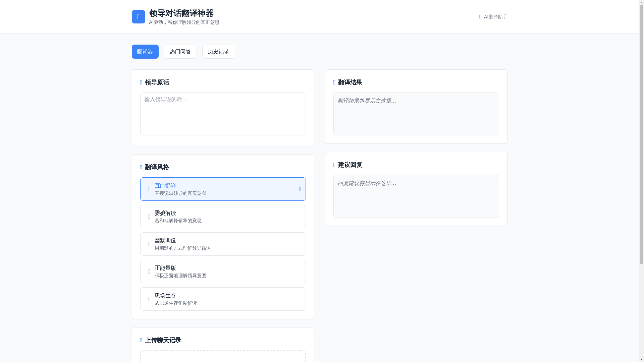
Task: Select the 职场生存 style option
Action: pyautogui.click(x=223, y=299)
